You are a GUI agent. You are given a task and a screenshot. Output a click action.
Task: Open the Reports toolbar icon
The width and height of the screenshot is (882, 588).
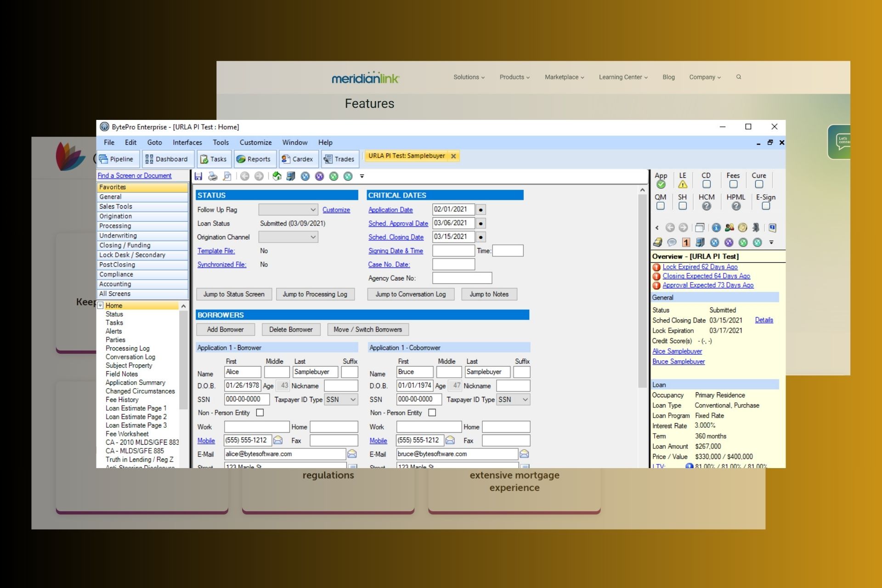pyautogui.click(x=254, y=159)
